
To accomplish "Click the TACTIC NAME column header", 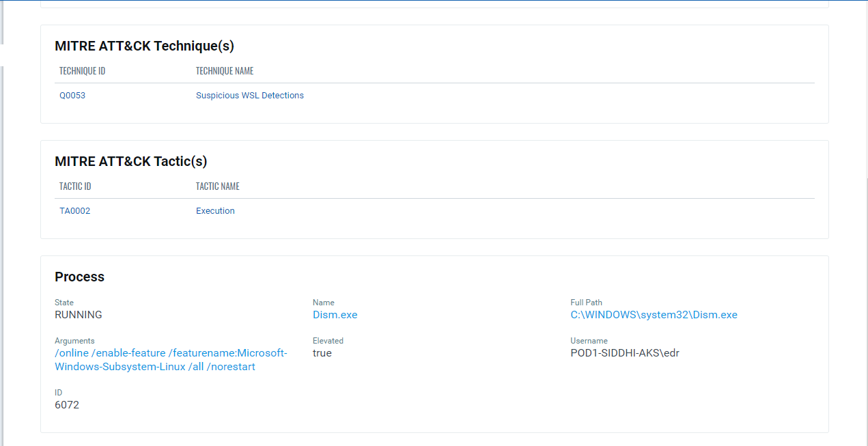I will (x=218, y=186).
